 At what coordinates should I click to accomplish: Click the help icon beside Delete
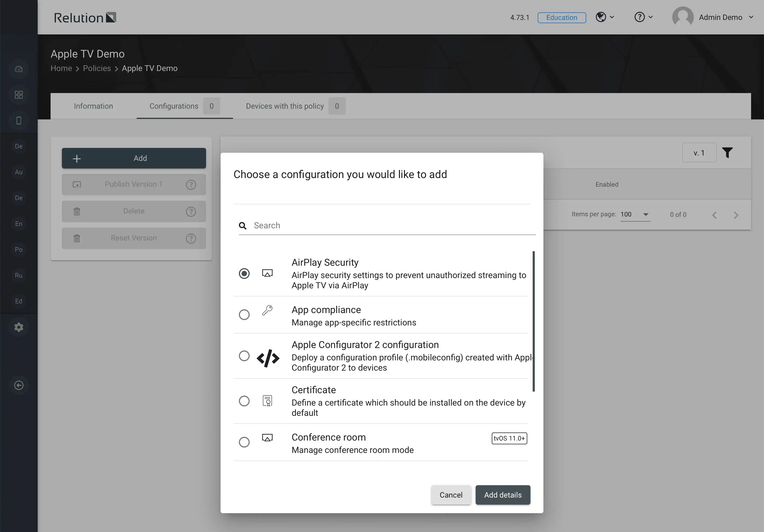(191, 211)
